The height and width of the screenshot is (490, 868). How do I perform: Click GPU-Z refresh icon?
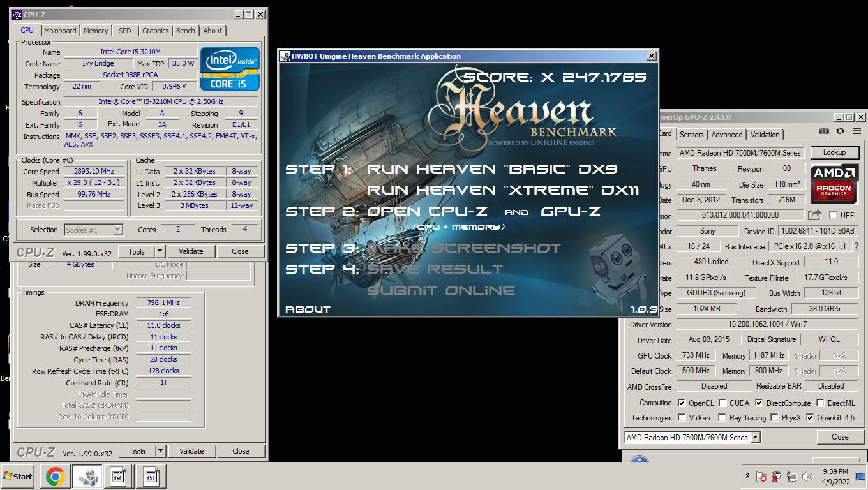click(x=840, y=131)
